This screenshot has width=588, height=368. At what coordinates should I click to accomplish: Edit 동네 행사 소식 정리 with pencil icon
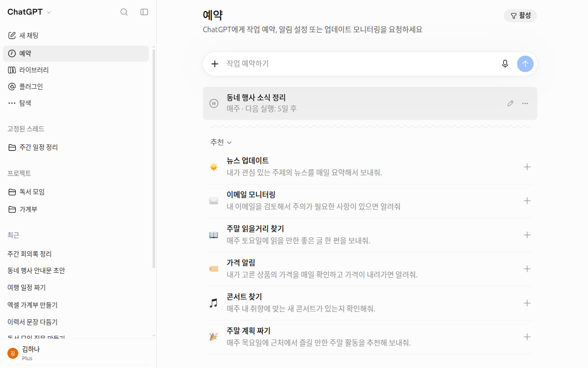point(510,103)
